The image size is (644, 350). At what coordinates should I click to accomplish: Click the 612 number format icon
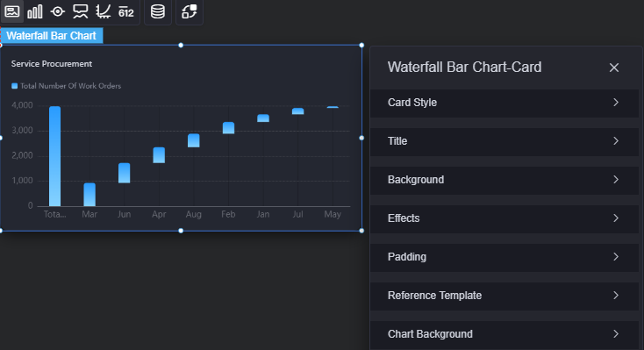126,12
